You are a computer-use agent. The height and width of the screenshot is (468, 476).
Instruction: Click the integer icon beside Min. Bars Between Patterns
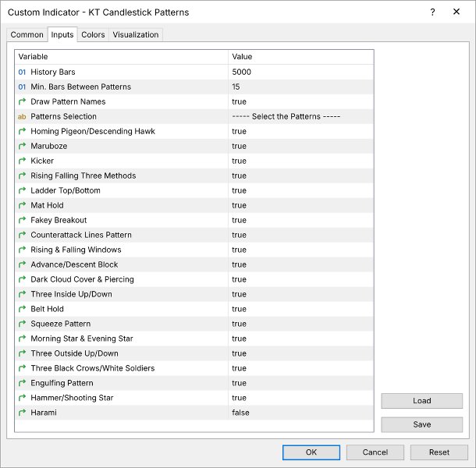click(x=22, y=87)
